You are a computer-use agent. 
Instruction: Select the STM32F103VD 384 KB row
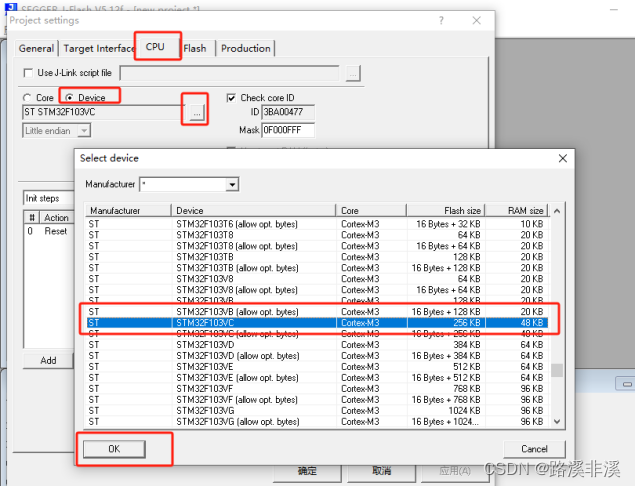(x=317, y=345)
